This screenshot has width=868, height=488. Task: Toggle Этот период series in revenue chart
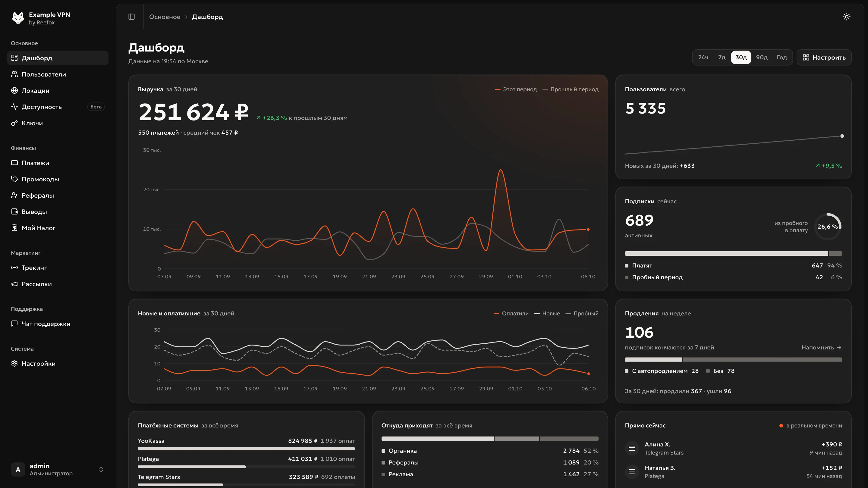coord(516,89)
